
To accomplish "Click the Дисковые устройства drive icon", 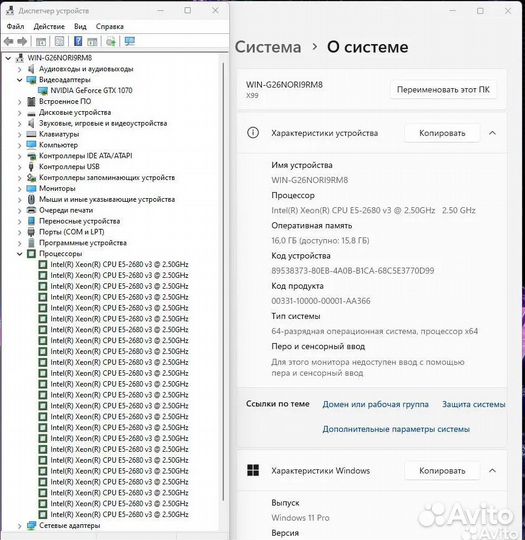I will [x=31, y=113].
